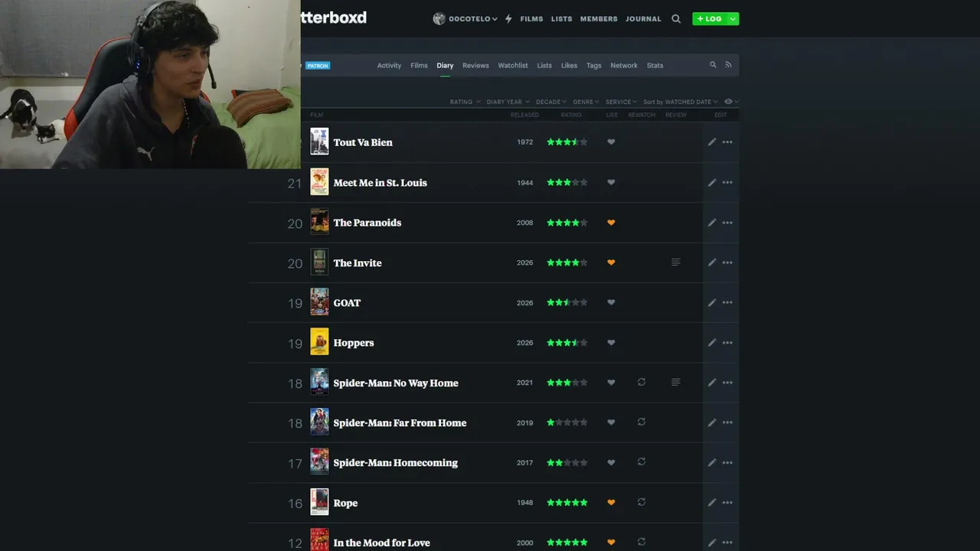Open the In the Mood for Love title link
980x551 pixels.
[381, 543]
